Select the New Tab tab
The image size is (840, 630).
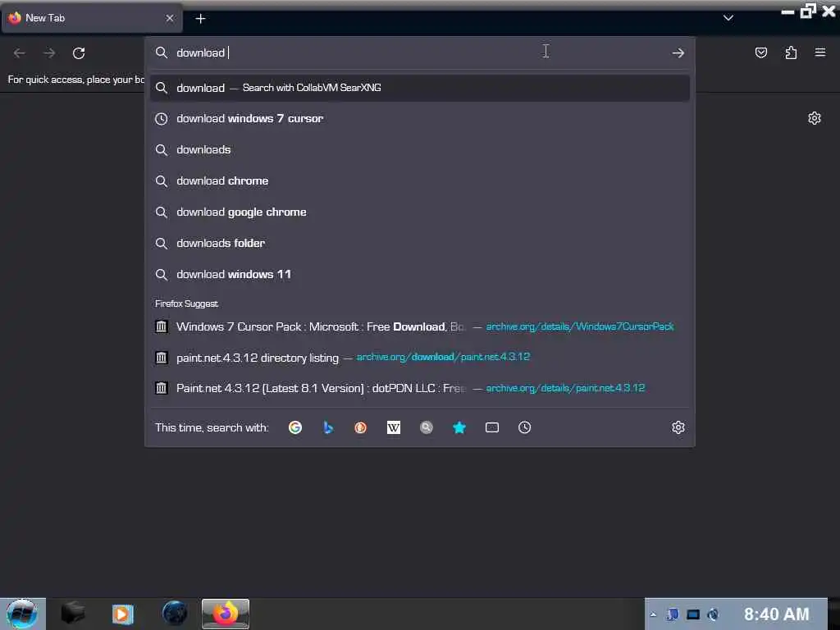tap(91, 18)
